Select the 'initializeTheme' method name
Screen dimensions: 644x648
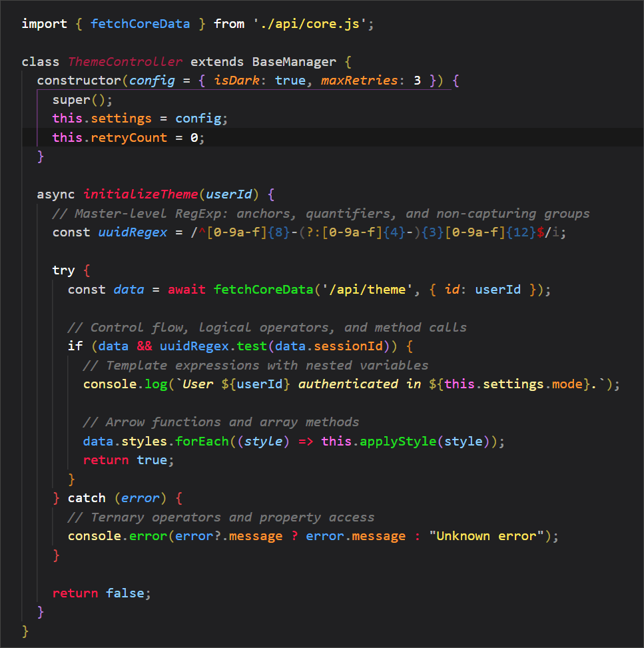coord(141,194)
